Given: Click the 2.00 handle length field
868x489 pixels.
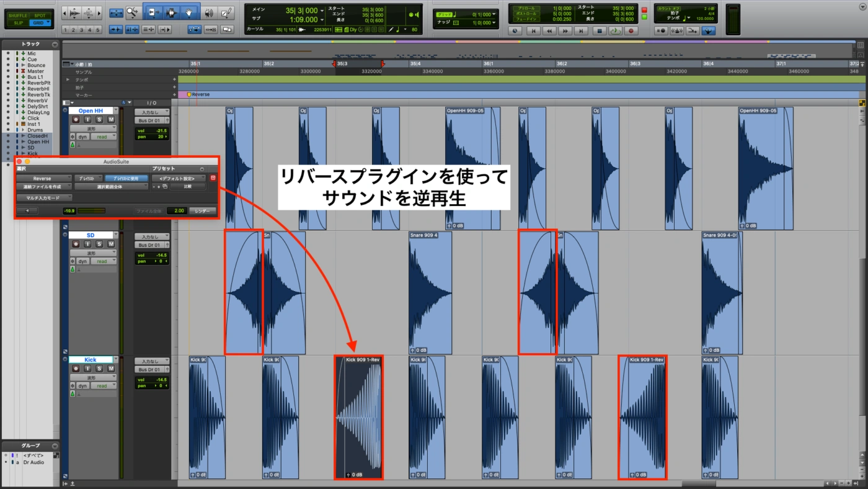Looking at the screenshot, I should click(176, 211).
